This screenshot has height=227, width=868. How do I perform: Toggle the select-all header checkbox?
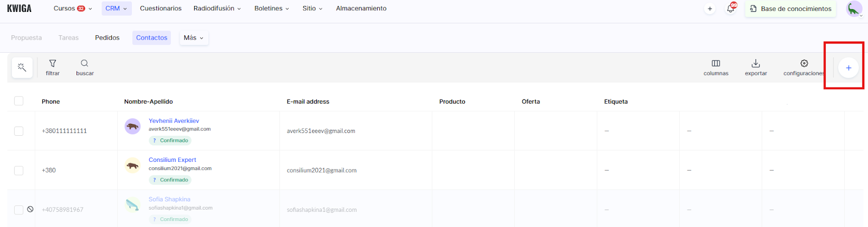19,101
